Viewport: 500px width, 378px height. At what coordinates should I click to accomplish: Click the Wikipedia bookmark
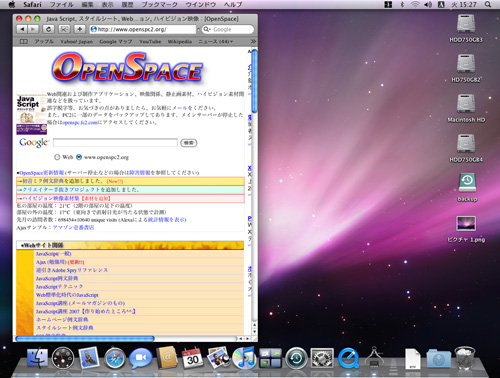(180, 42)
